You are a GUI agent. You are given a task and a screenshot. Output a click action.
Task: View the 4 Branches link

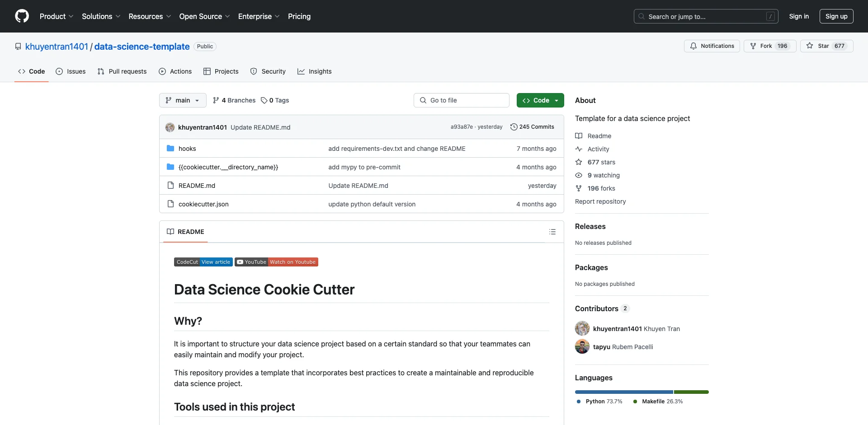click(x=234, y=100)
